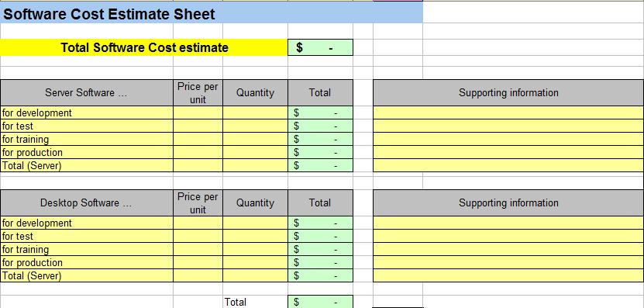Select 'for production' row label under Desktop Software
The width and height of the screenshot is (644, 308).
87,262
